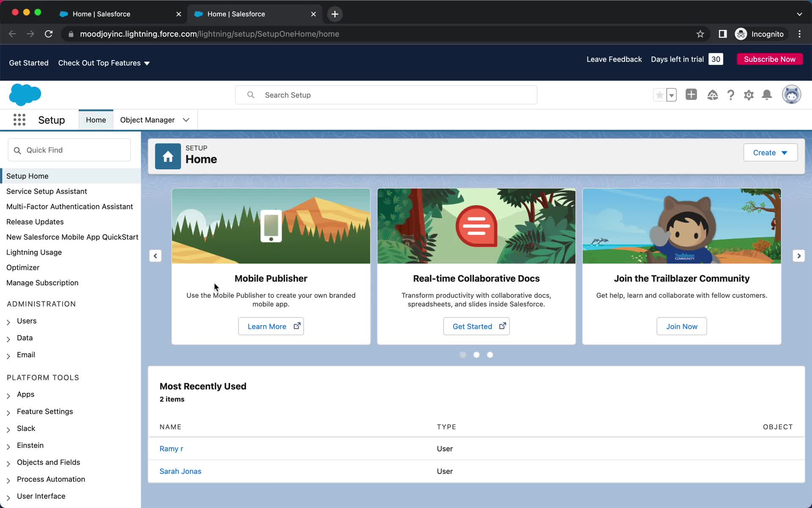Expand the Einstein tree section
This screenshot has height=508, width=812.
click(x=8, y=447)
